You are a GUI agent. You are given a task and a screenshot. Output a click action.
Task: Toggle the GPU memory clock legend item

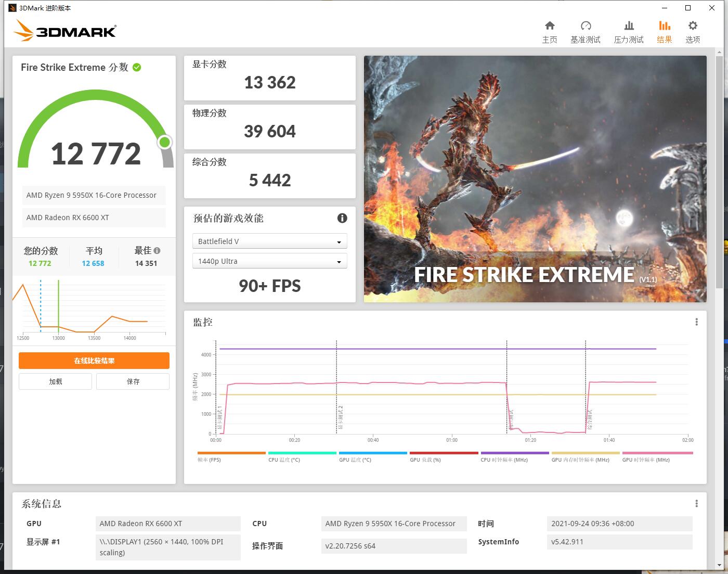pos(586,457)
